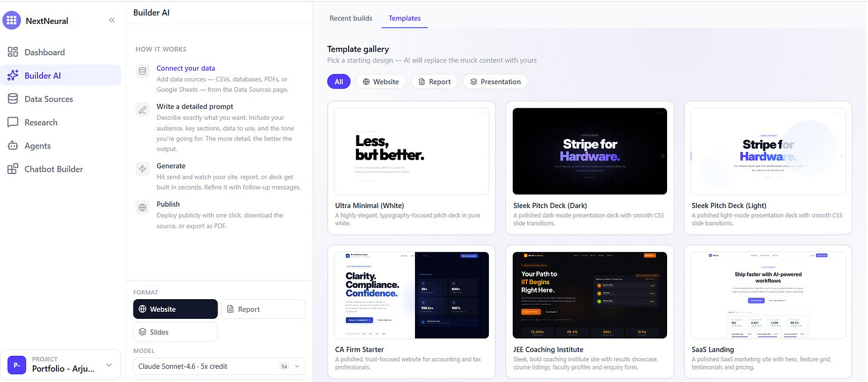Screen dimensions: 868x382
Task: Select the All template filter
Action: point(339,82)
